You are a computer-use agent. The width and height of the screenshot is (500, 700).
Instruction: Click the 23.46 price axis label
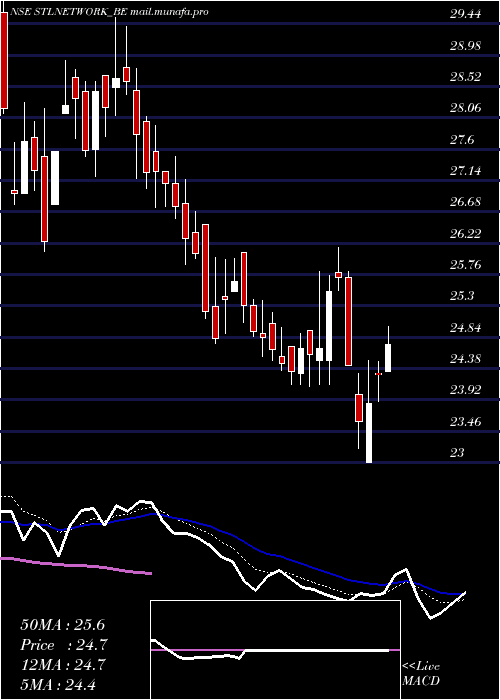(x=465, y=422)
